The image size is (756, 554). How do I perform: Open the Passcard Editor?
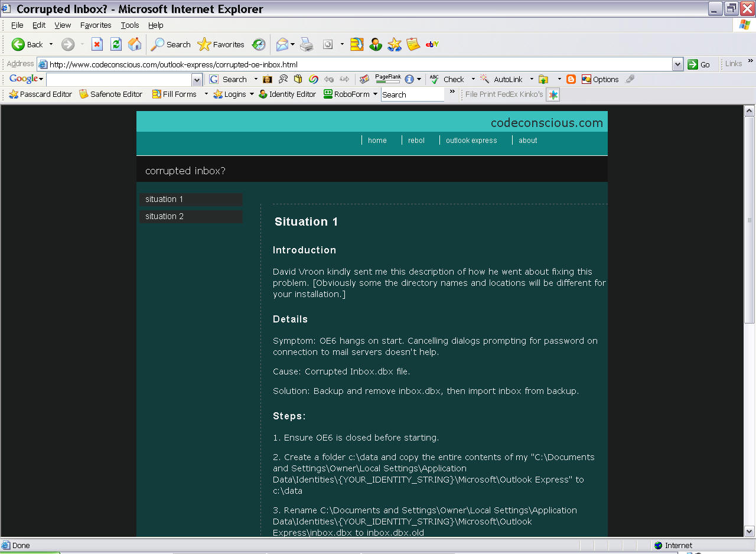40,94
